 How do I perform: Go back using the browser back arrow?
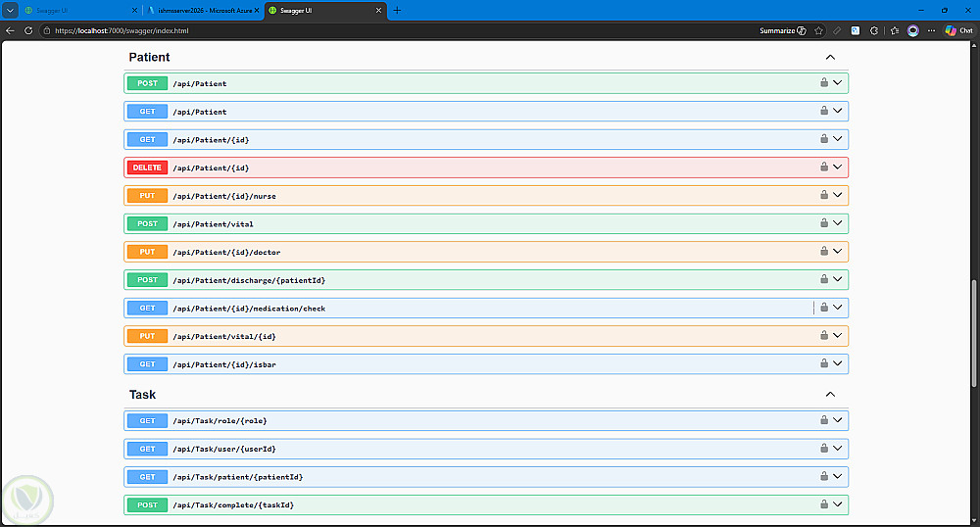[10, 30]
